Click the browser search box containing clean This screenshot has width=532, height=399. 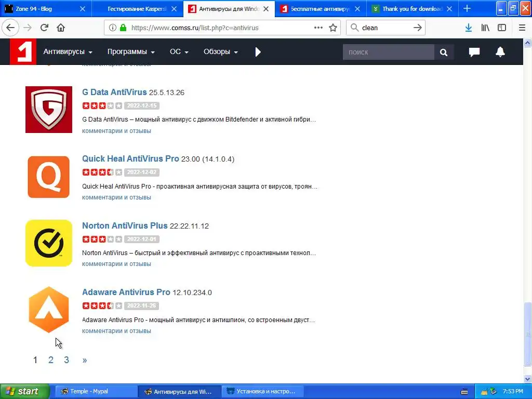tap(385, 28)
